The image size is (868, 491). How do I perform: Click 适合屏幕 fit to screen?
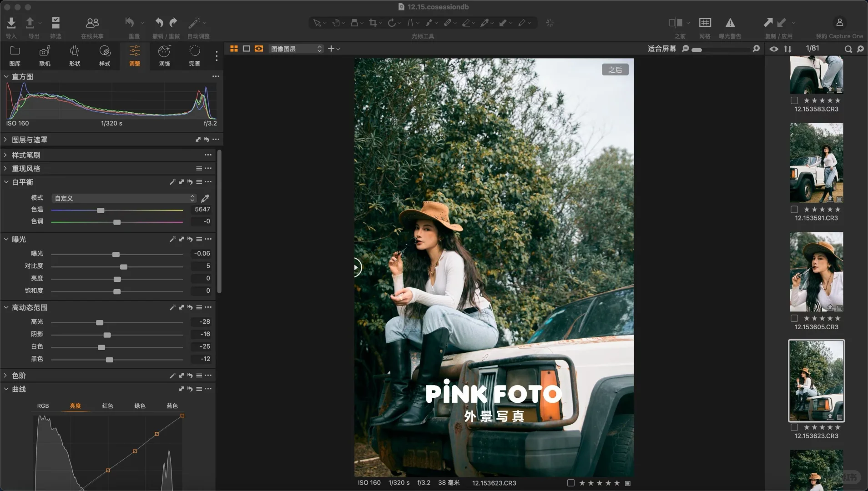[x=662, y=49]
